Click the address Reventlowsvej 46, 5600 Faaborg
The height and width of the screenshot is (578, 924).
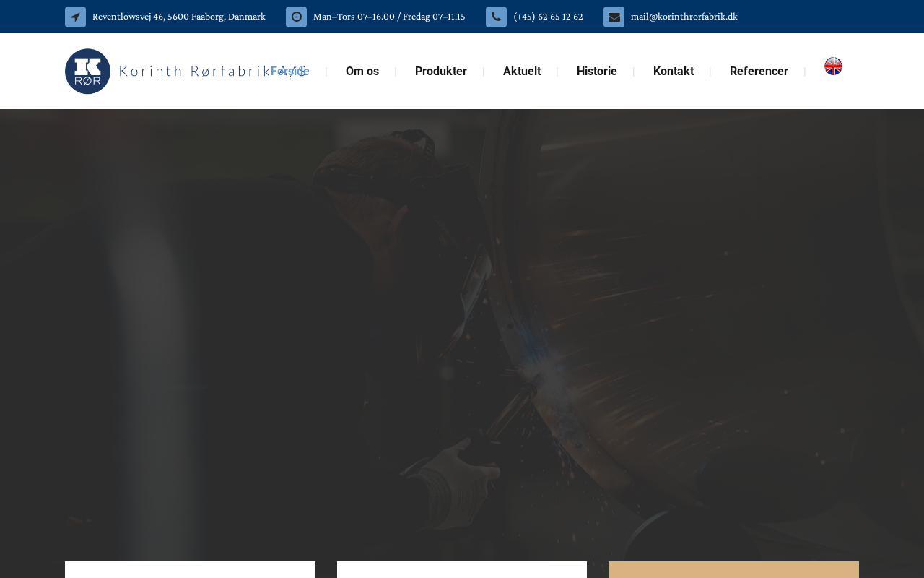(x=179, y=17)
